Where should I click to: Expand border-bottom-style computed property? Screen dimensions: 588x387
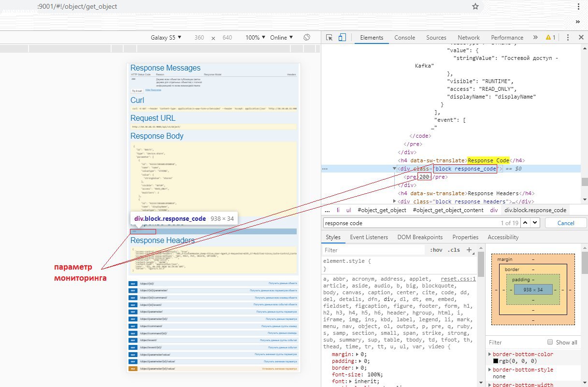click(x=490, y=370)
